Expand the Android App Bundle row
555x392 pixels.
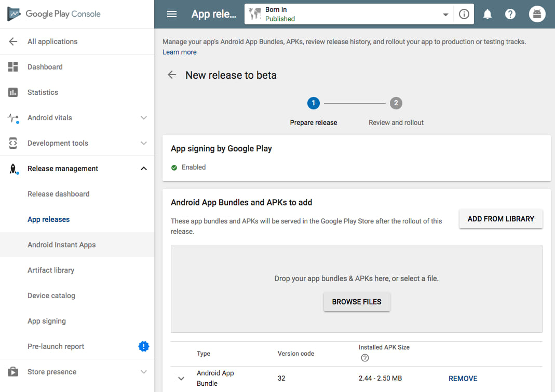(x=181, y=379)
